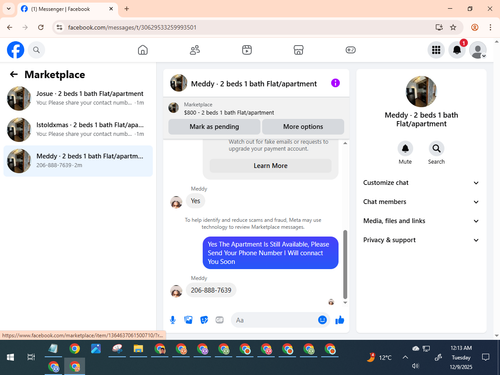Click the blue 'Apartment Is Still Available' message

270,253
